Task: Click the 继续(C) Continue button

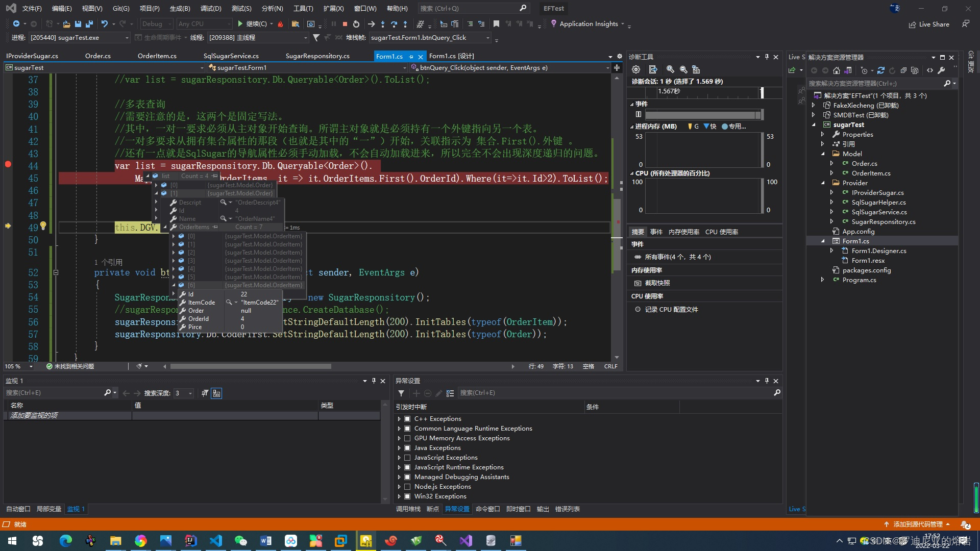Action: [252, 24]
